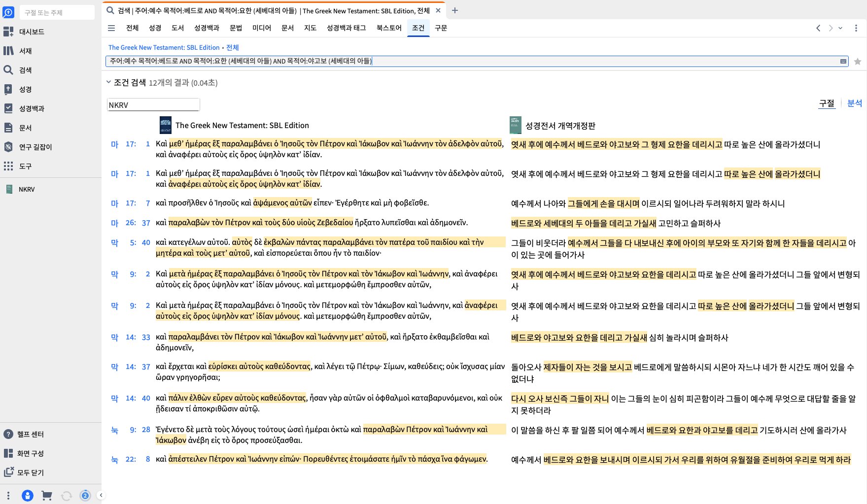Click the sync refresh icon
This screenshot has width=867, height=504.
66,496
